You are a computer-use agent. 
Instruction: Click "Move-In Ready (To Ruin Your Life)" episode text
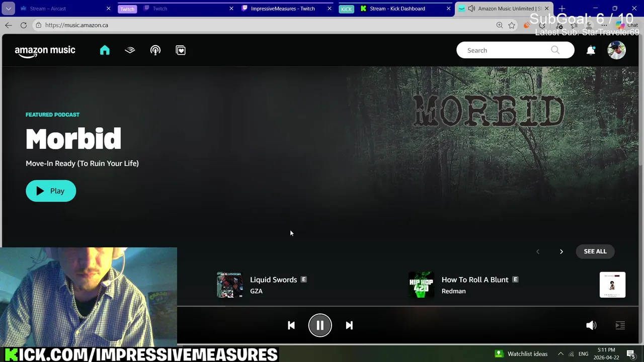(x=82, y=163)
